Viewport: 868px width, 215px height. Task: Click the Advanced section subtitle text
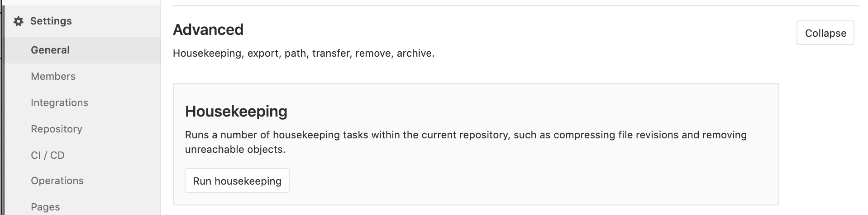click(x=303, y=54)
